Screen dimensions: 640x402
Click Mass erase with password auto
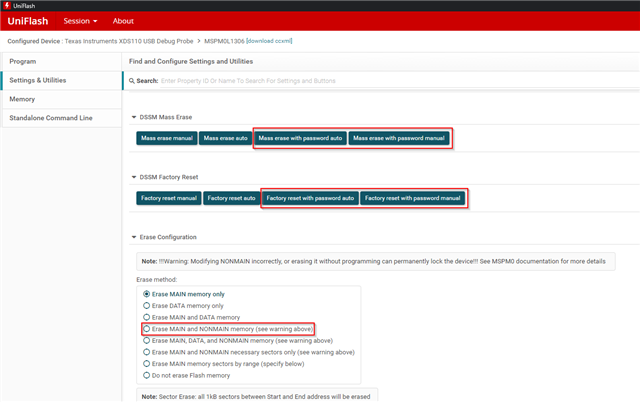[300, 138]
